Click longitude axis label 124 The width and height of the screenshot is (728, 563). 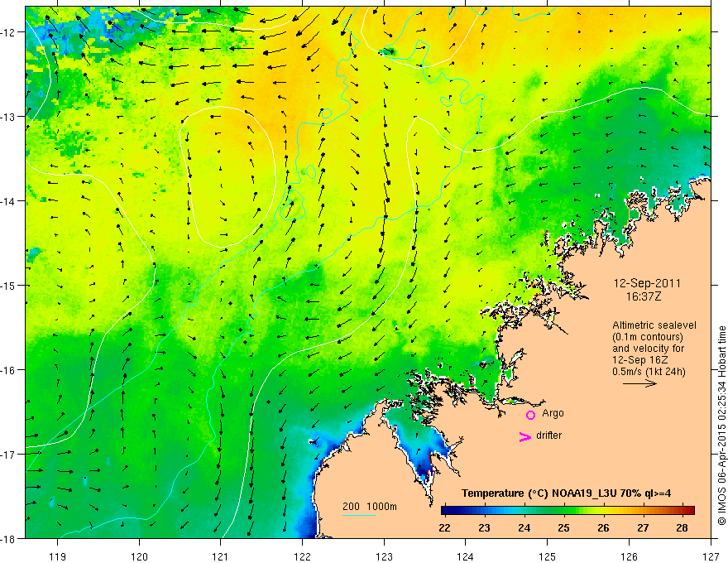(465, 556)
